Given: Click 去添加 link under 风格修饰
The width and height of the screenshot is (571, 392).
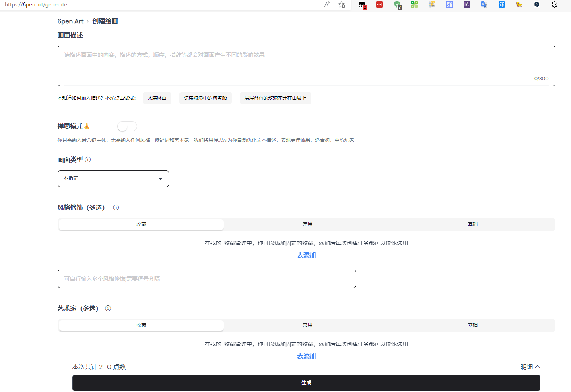Looking at the screenshot, I should [x=306, y=255].
